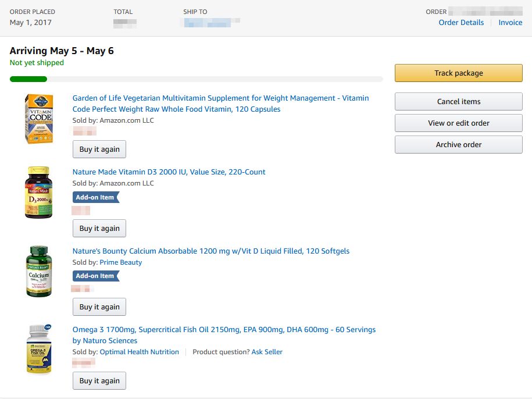Screen dimensions: 532x399
Task: Open the Omega 3 Fish Oil product link
Action: click(224, 335)
